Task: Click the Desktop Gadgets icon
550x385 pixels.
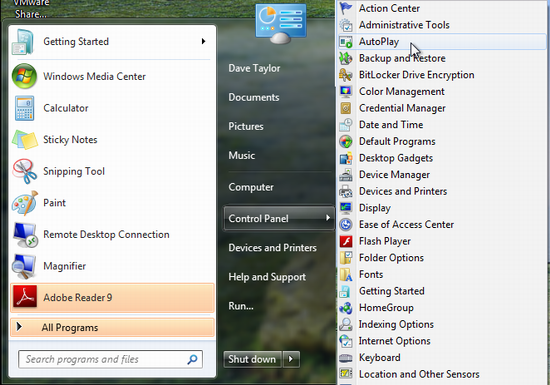Action: click(346, 158)
